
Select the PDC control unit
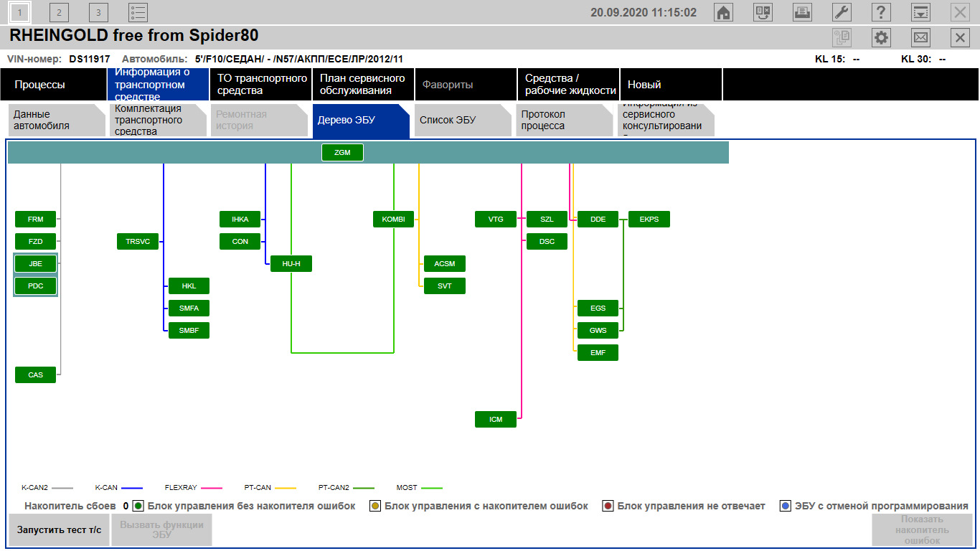pyautogui.click(x=35, y=286)
